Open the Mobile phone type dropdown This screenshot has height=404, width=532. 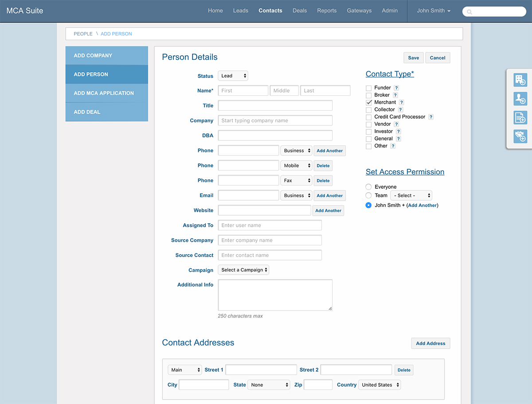click(x=296, y=166)
